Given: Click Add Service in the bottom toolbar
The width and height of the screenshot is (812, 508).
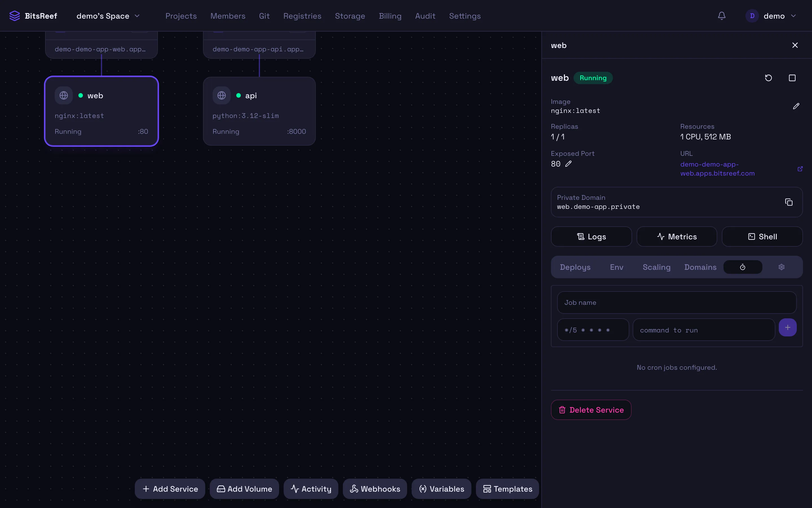Looking at the screenshot, I should [170, 489].
